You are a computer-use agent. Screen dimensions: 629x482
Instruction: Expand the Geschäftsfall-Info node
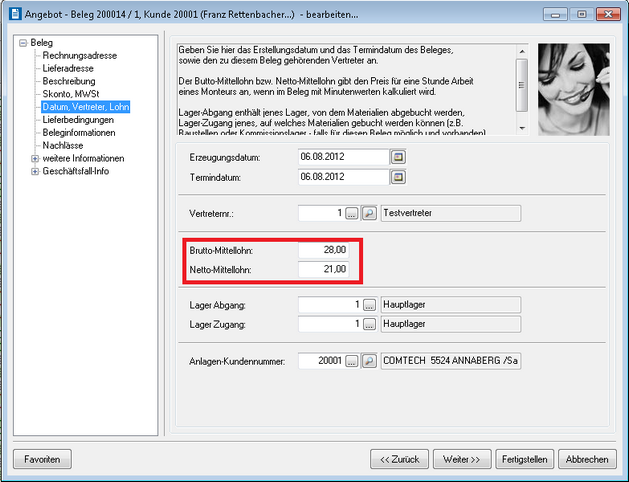(x=35, y=171)
